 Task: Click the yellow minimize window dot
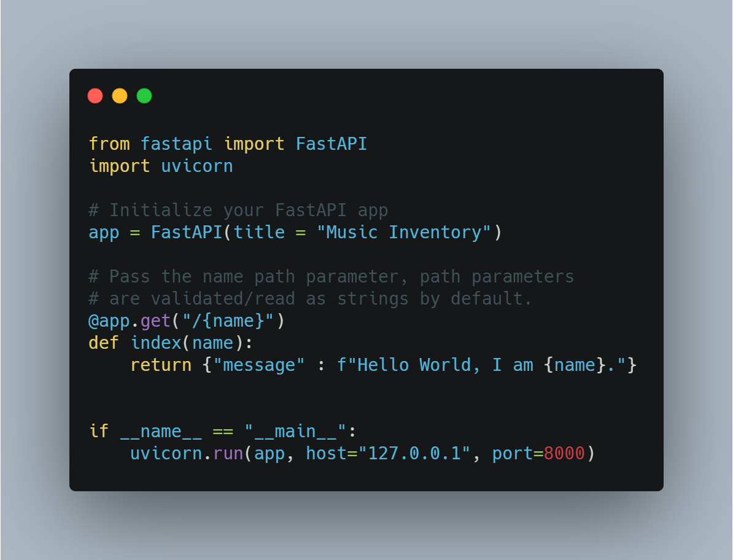[x=120, y=96]
